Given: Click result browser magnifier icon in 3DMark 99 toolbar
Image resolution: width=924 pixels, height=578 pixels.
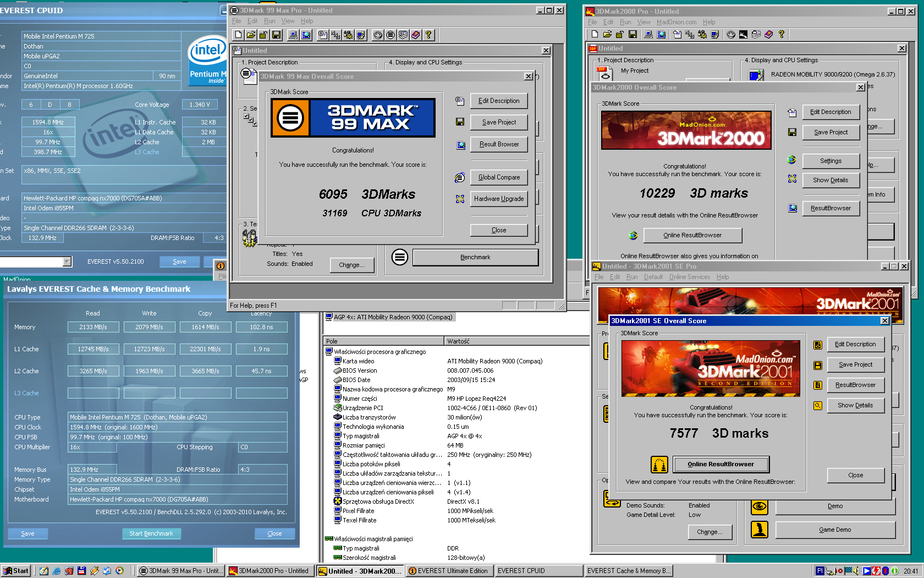Looking at the screenshot, I should coord(306,35).
